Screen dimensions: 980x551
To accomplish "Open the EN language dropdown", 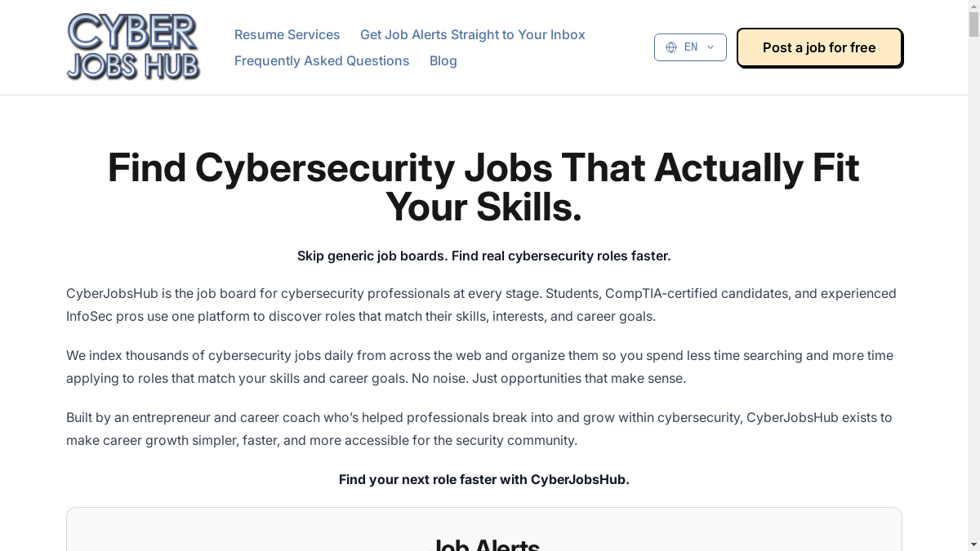I will (690, 47).
